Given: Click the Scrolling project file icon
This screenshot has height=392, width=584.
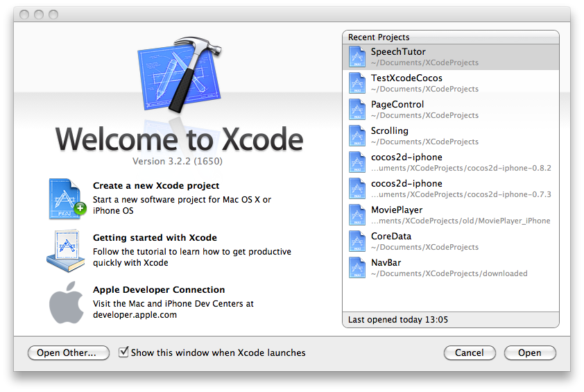Looking at the screenshot, I should click(357, 135).
